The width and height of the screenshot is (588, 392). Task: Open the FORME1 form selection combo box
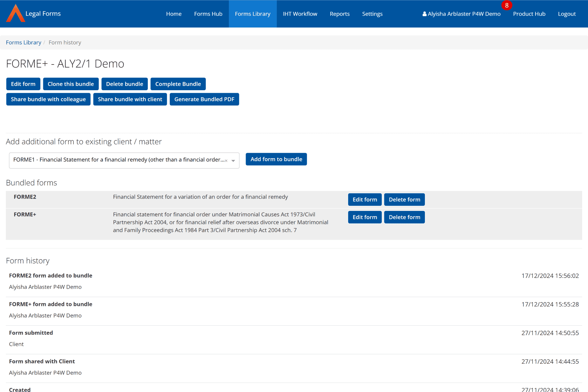pyautogui.click(x=118, y=160)
